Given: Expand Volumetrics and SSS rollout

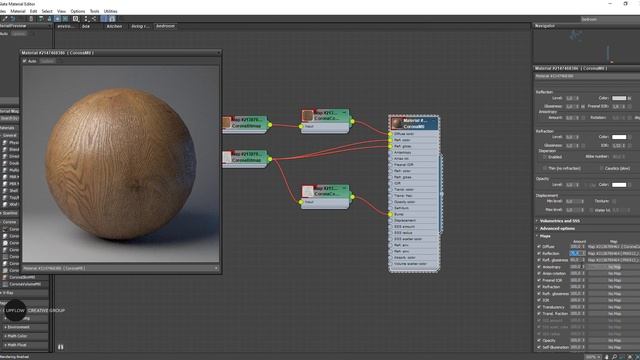Looking at the screenshot, I should (x=559, y=221).
